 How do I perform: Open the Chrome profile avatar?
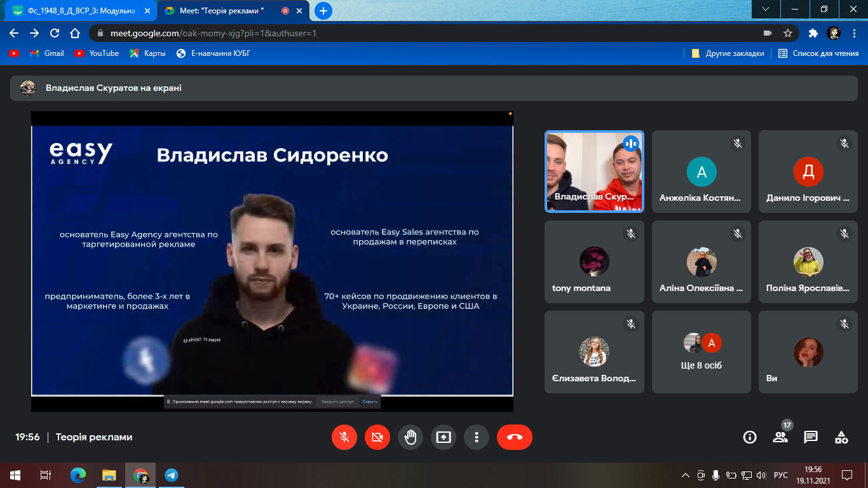(834, 33)
